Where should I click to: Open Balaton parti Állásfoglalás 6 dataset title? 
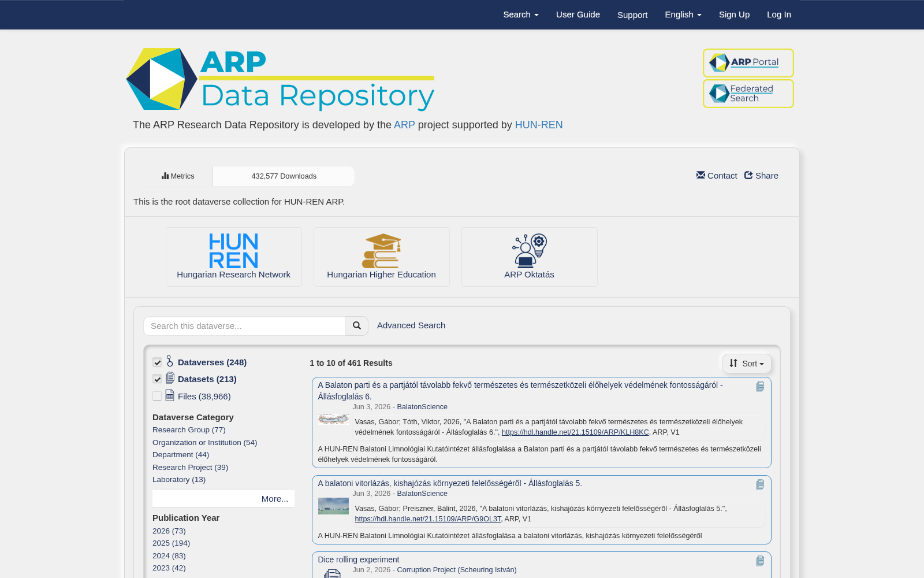tap(520, 391)
